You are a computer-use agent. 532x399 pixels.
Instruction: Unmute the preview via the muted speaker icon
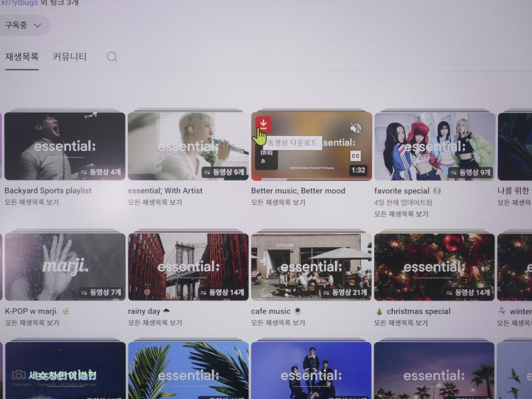coord(355,128)
